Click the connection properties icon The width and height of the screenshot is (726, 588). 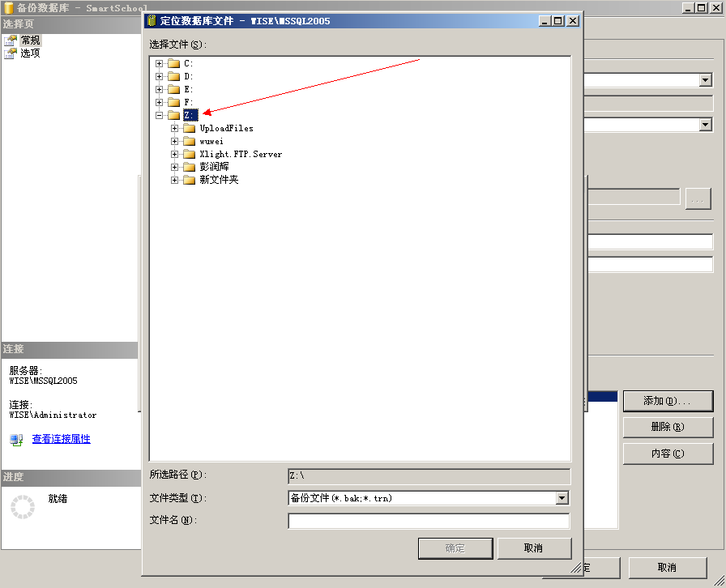17,439
